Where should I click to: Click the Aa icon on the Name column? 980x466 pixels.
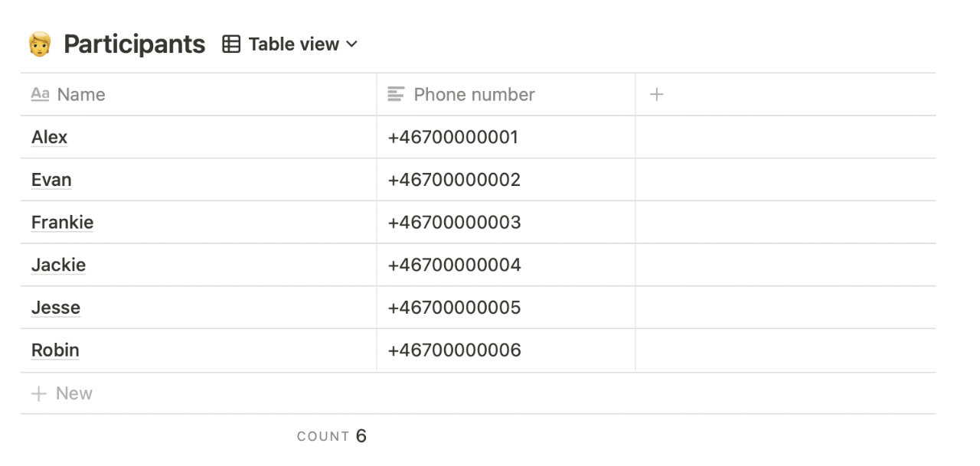click(x=40, y=94)
